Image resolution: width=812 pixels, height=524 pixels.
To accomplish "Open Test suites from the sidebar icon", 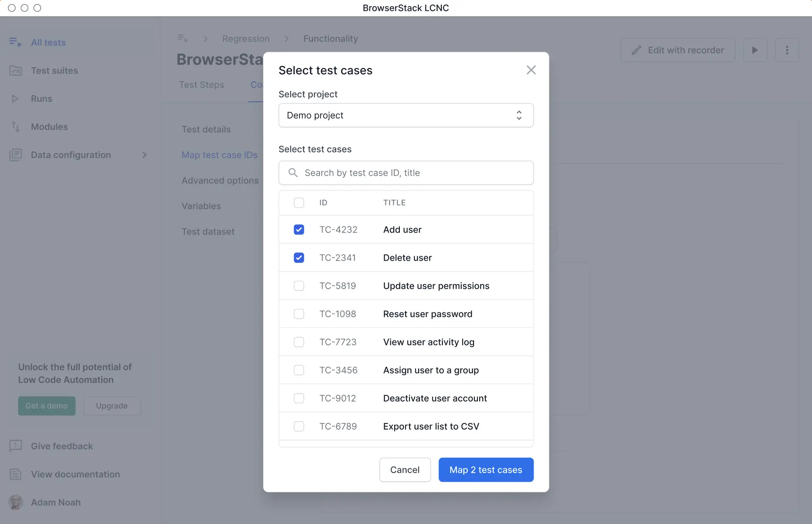I will pos(15,70).
